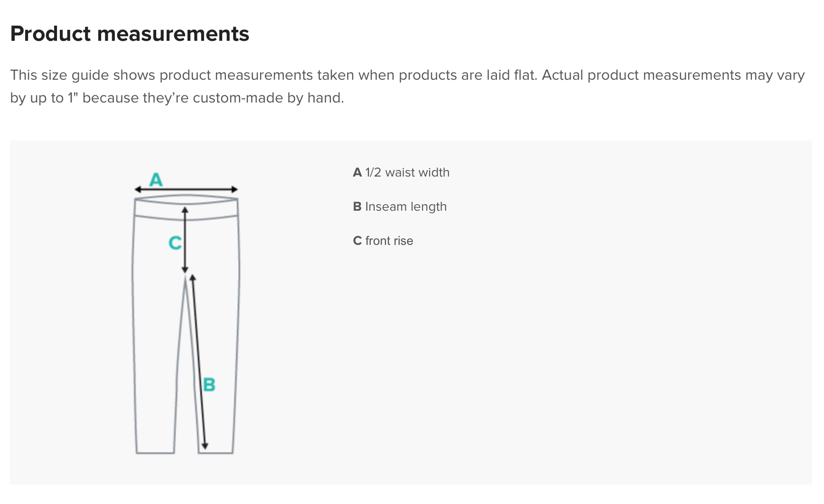Click the horizontal waist width arrow line
The height and width of the screenshot is (504, 824).
tap(186, 190)
